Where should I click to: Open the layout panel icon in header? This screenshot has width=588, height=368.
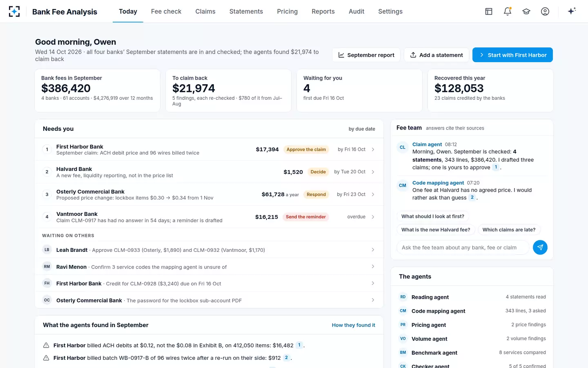(489, 11)
